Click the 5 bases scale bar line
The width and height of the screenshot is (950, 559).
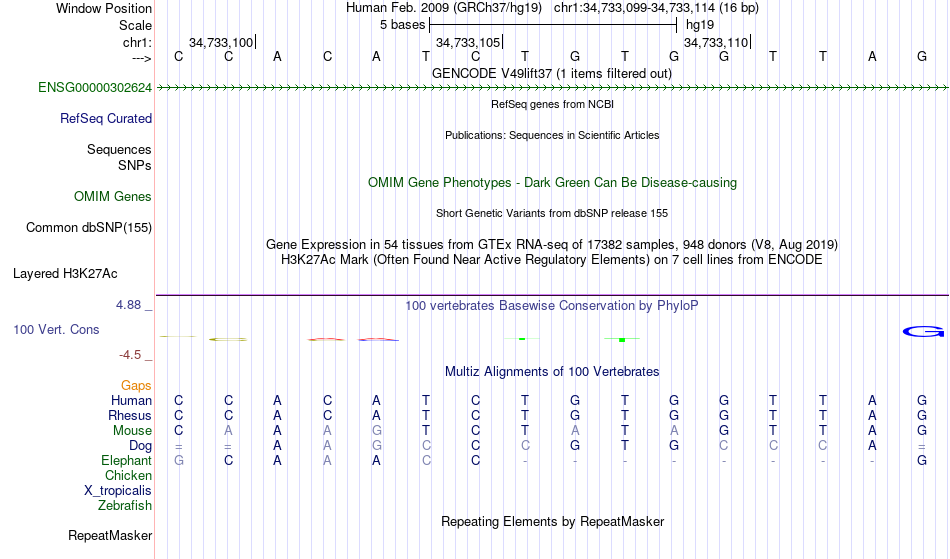click(553, 25)
